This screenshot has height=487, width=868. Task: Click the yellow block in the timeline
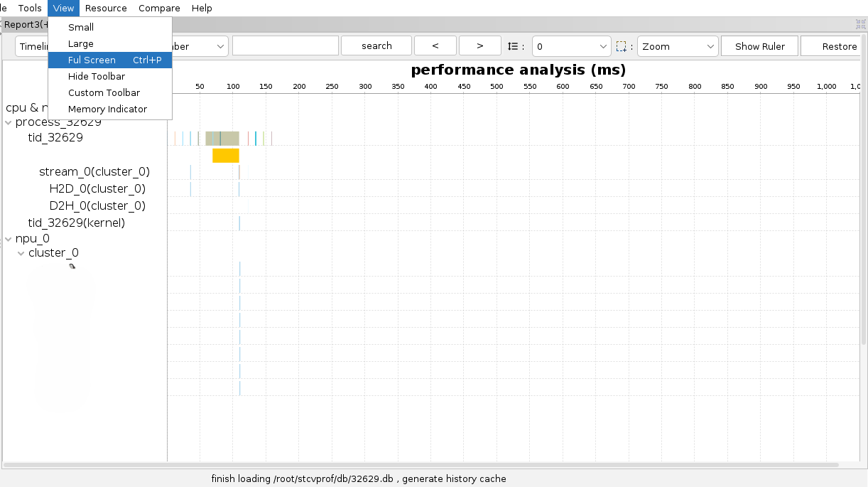(x=225, y=156)
